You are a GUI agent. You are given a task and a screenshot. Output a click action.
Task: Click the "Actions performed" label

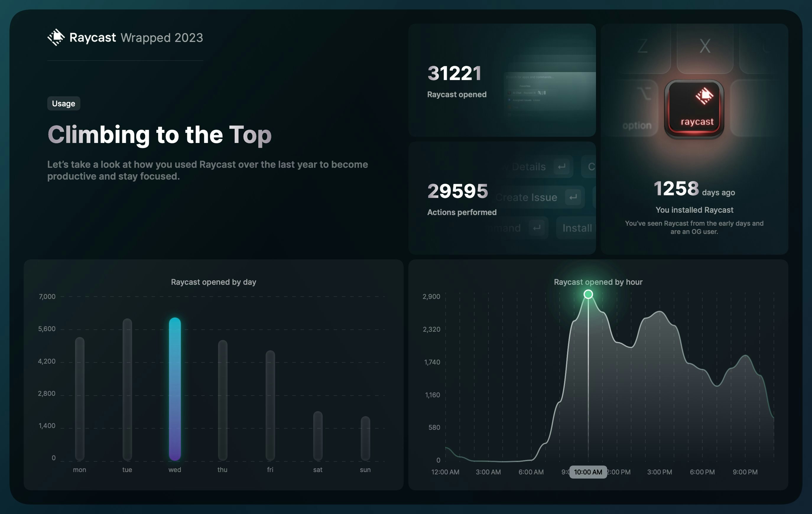pos(462,212)
